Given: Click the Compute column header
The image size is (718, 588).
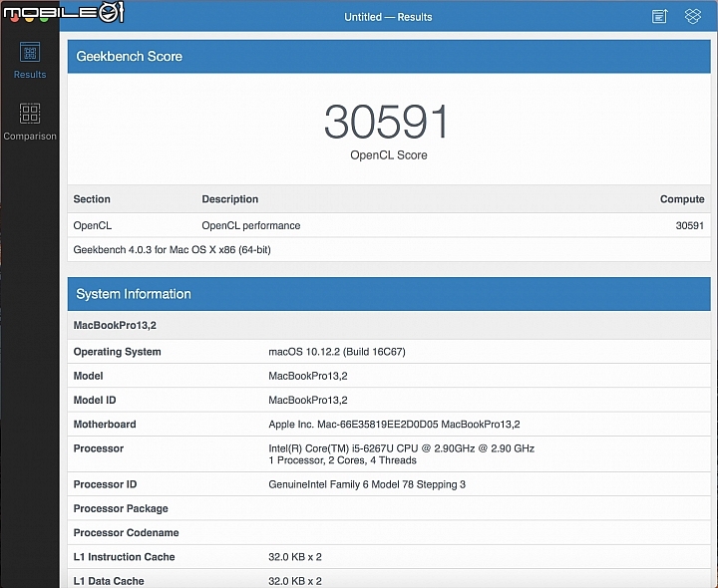Looking at the screenshot, I should pos(682,199).
